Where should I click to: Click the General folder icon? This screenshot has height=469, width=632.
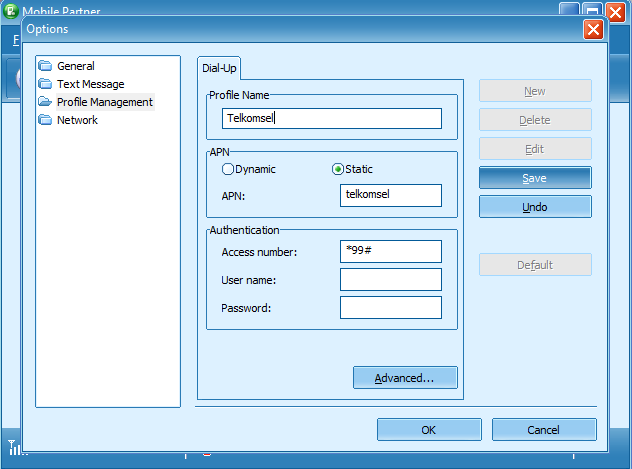coord(45,65)
